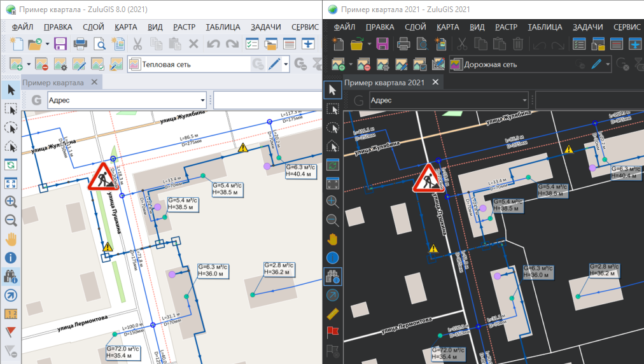Select the Zoom Out tool in the dark sidebar
Viewport: 644px width, 364px height.
point(333,220)
